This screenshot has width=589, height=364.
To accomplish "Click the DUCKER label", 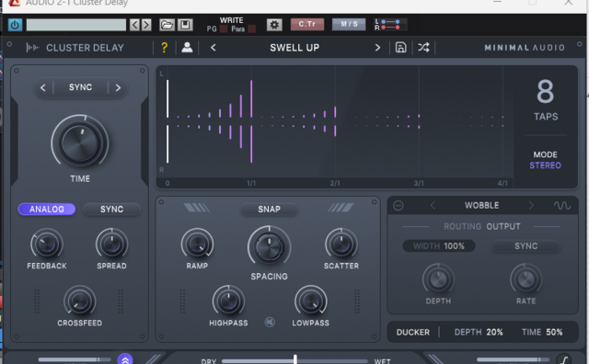I will pyautogui.click(x=413, y=333).
